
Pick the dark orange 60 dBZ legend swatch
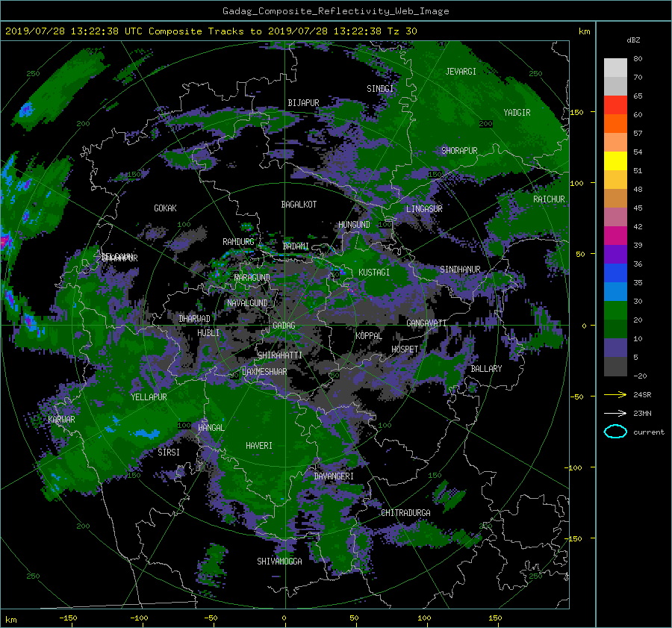point(615,123)
